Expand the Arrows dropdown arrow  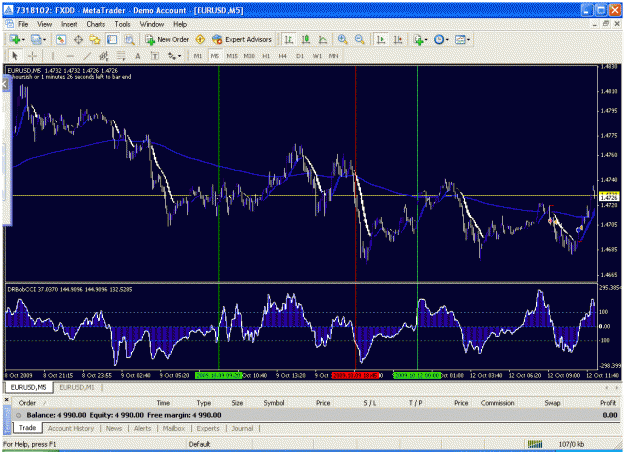click(180, 56)
